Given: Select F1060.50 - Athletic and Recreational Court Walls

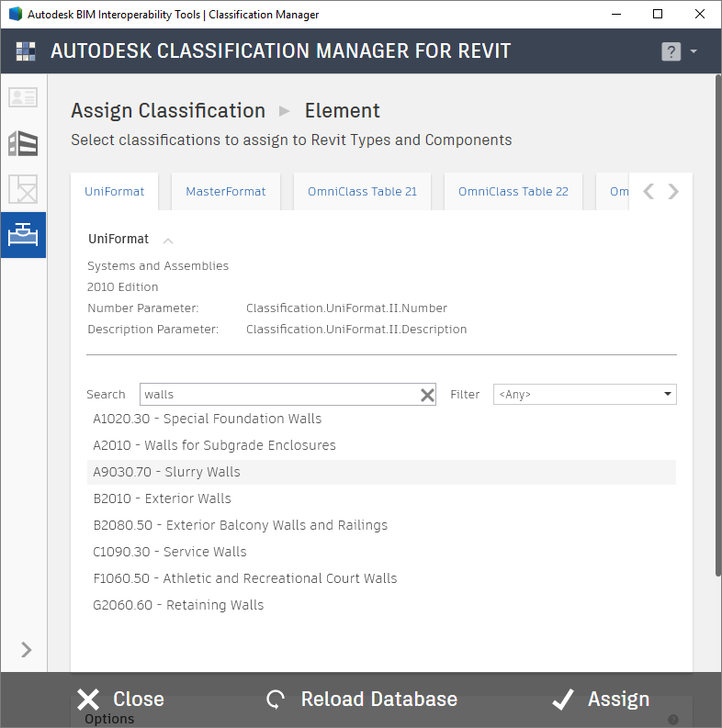Looking at the screenshot, I should click(381, 578).
